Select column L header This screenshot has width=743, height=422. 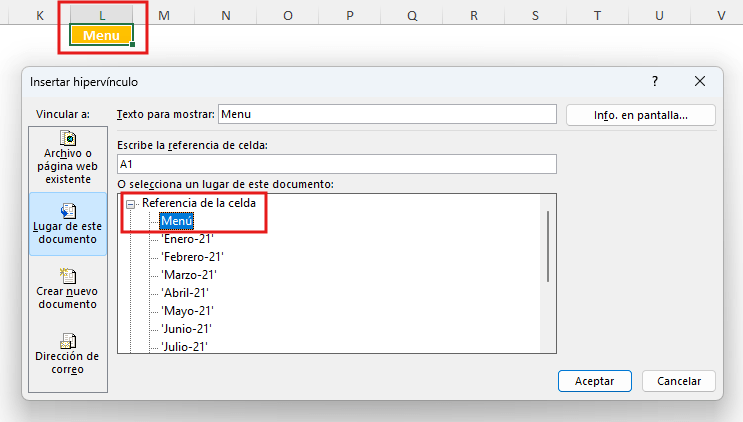click(x=102, y=16)
